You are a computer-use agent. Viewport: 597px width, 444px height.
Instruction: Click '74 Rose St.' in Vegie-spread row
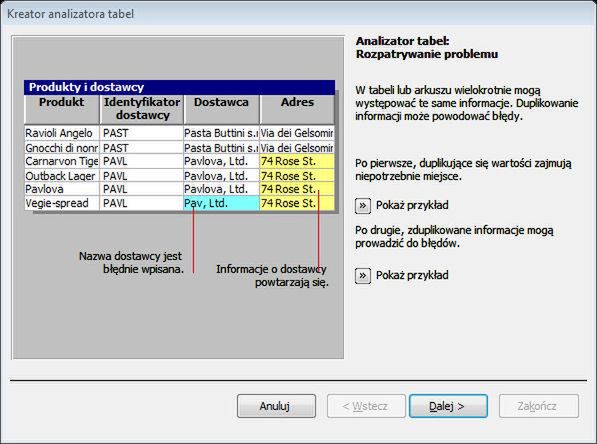click(297, 203)
